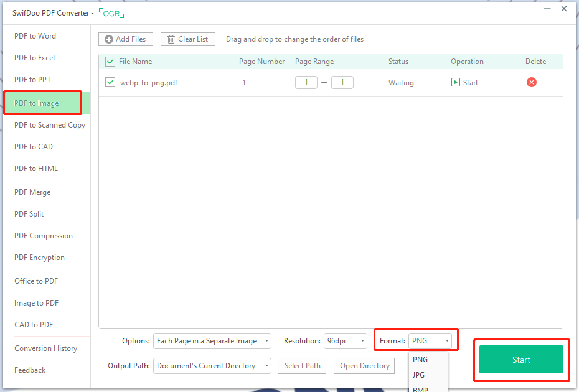Close the SwifDoo PDF Converter window

(564, 9)
